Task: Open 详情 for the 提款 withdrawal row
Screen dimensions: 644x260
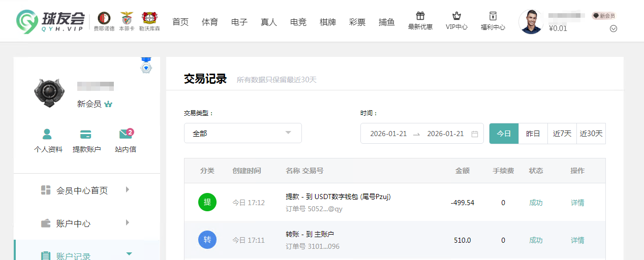Action: 577,203
